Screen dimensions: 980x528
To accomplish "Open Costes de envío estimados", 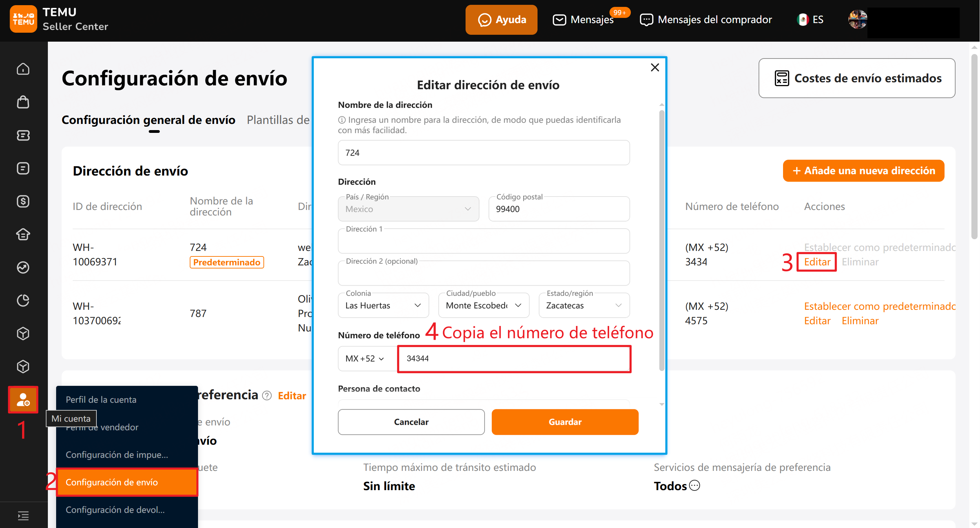I will click(857, 78).
